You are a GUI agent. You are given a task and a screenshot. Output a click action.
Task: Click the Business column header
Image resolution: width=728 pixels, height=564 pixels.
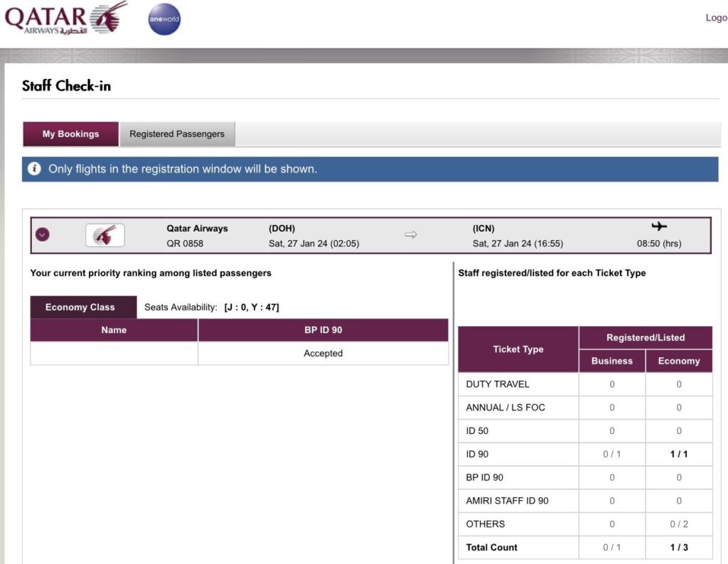tap(612, 361)
